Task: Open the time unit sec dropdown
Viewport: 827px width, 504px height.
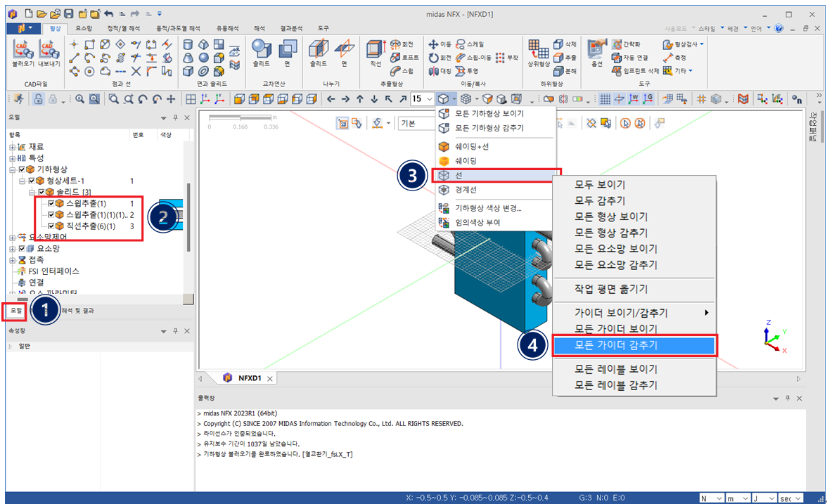Action: click(x=791, y=498)
